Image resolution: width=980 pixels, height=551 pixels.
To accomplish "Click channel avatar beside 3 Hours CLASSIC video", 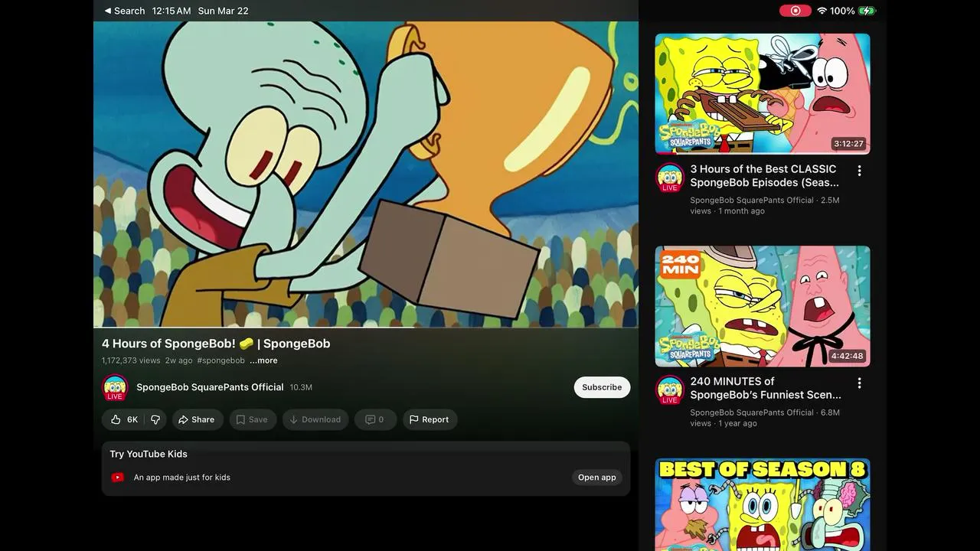I will click(x=670, y=178).
